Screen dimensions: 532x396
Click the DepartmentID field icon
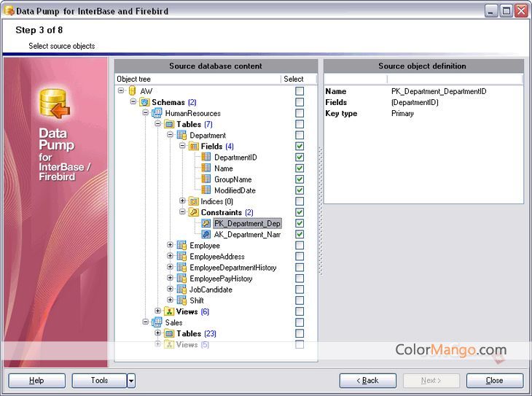pos(206,157)
